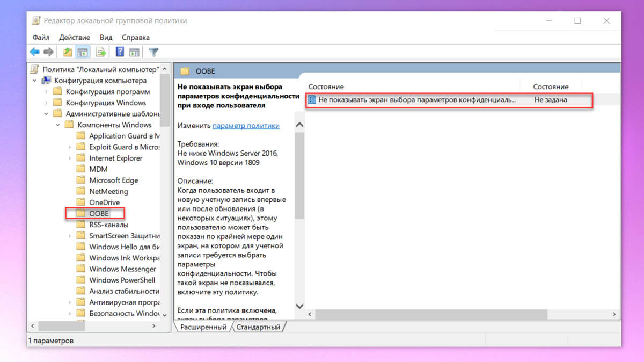Sort by Состояние header above "Не задана"
Image resolution: width=644 pixels, height=362 pixels.
coord(551,86)
